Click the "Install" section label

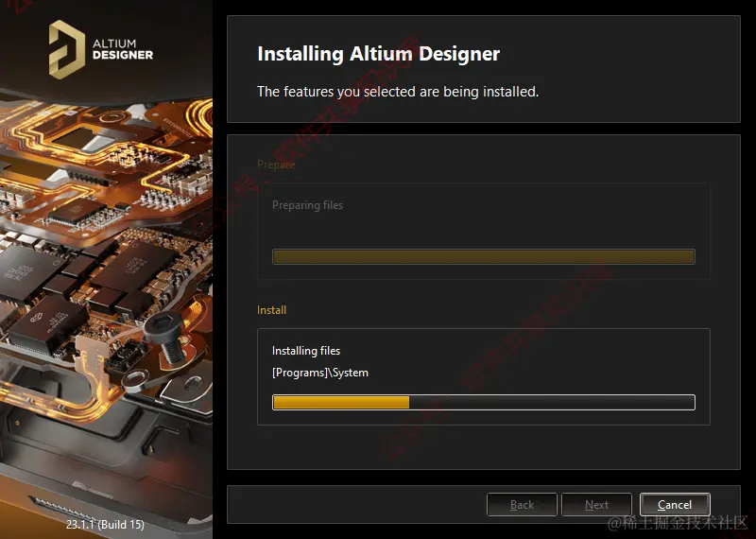click(x=272, y=310)
